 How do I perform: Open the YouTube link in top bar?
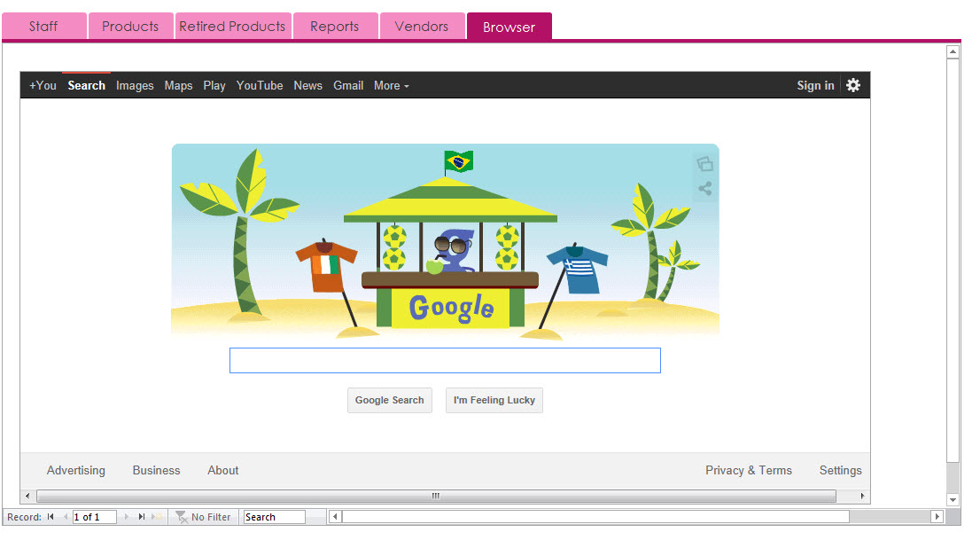coord(260,86)
